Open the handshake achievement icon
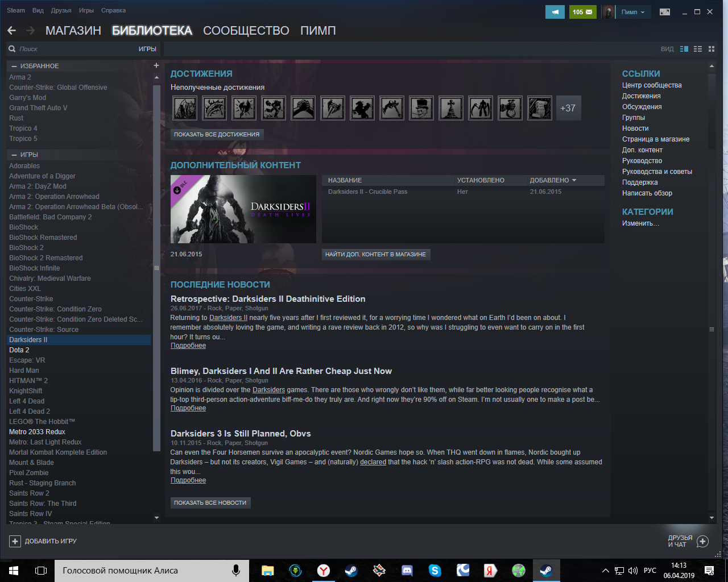The height and width of the screenshot is (582, 728). coord(303,107)
